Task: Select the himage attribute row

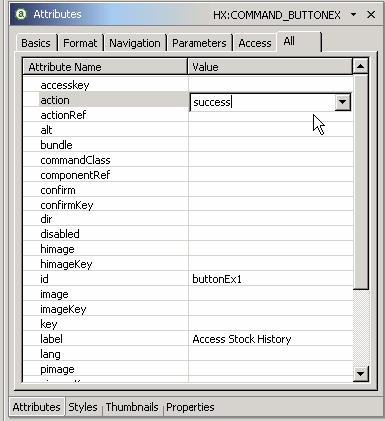Action: (x=188, y=249)
